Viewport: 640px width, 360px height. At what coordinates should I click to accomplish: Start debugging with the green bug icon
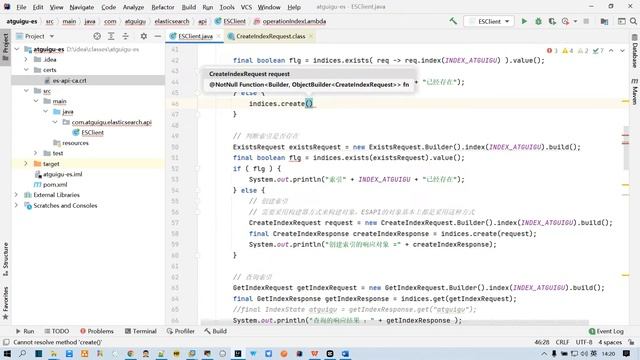click(538, 21)
